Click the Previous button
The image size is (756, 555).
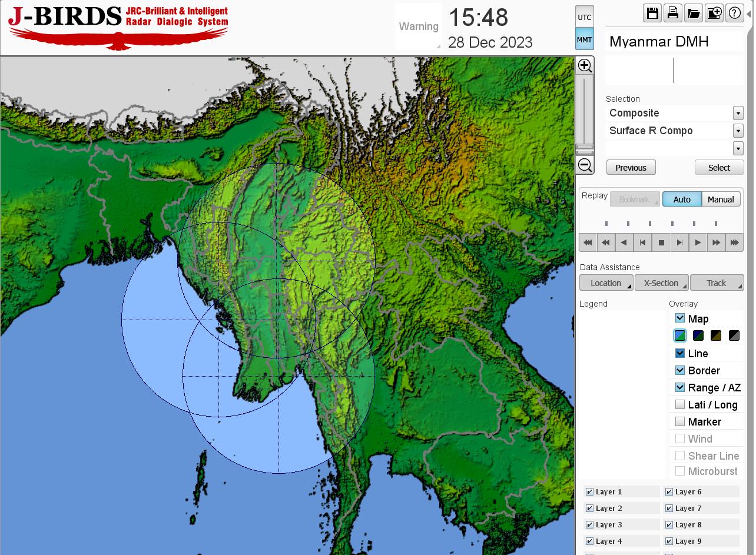click(x=631, y=168)
